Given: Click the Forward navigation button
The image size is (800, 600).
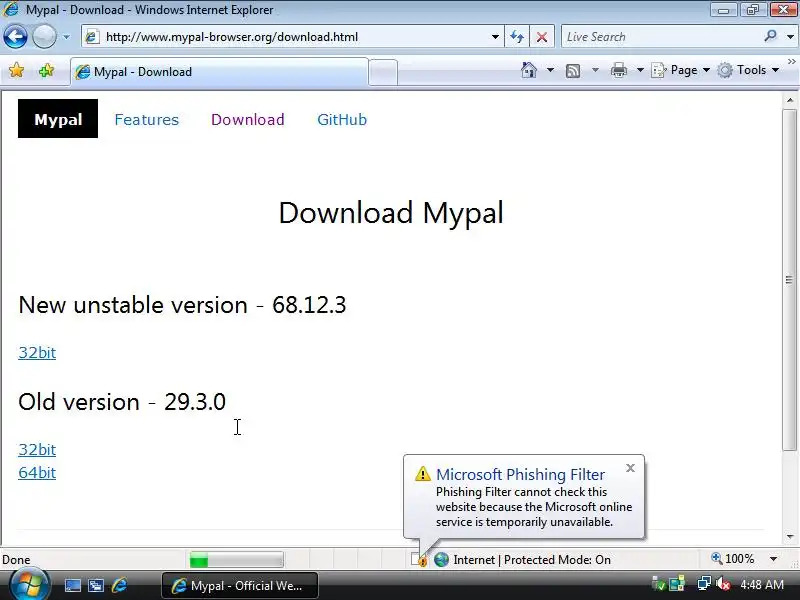Looking at the screenshot, I should coord(44,37).
